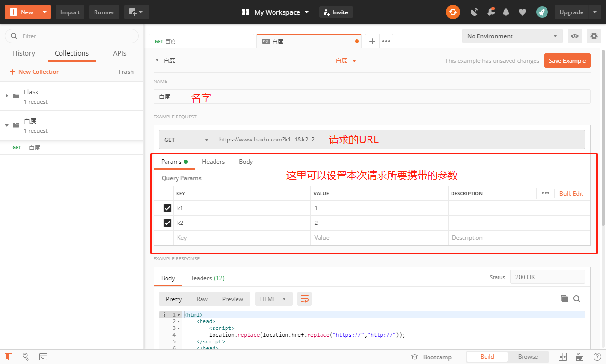606x364 pixels.
Task: Toggle the sidebar icon in the status bar
Action: (9, 357)
